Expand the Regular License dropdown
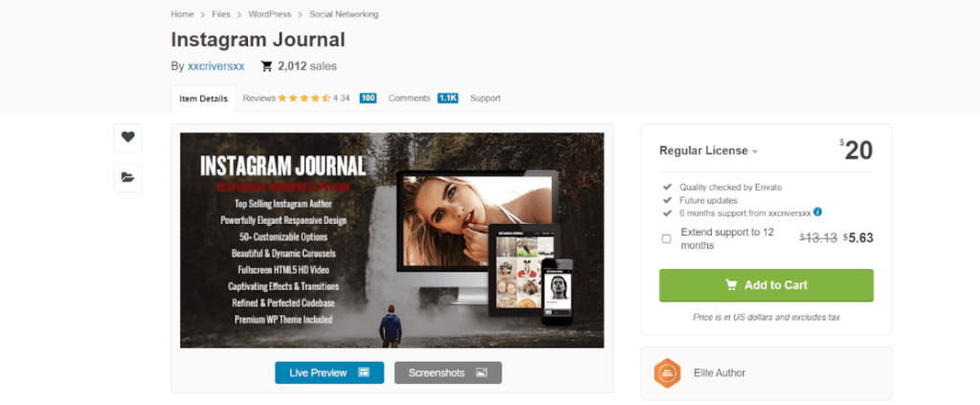Viewport: 980px width, 405px height. [709, 150]
